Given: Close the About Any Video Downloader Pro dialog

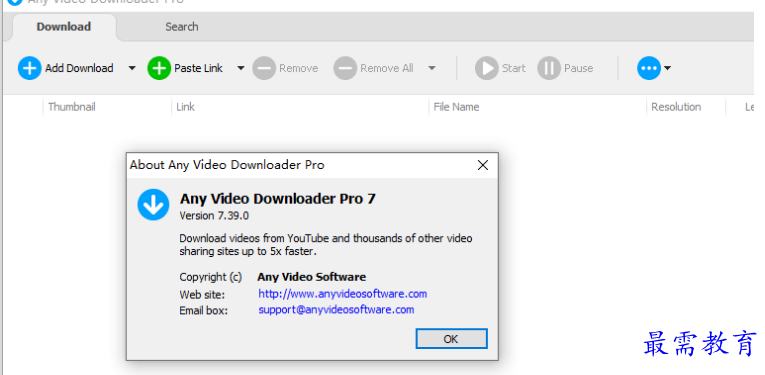Looking at the screenshot, I should coord(483,165).
